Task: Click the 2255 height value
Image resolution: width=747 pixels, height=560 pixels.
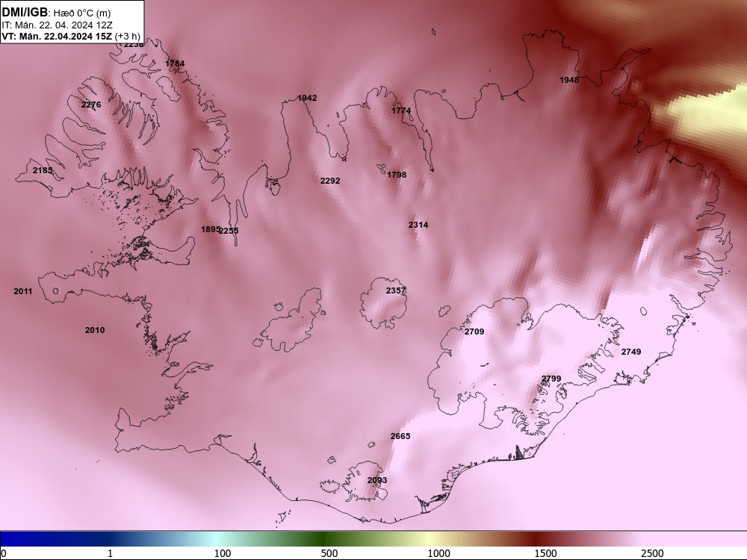Action: point(229,231)
